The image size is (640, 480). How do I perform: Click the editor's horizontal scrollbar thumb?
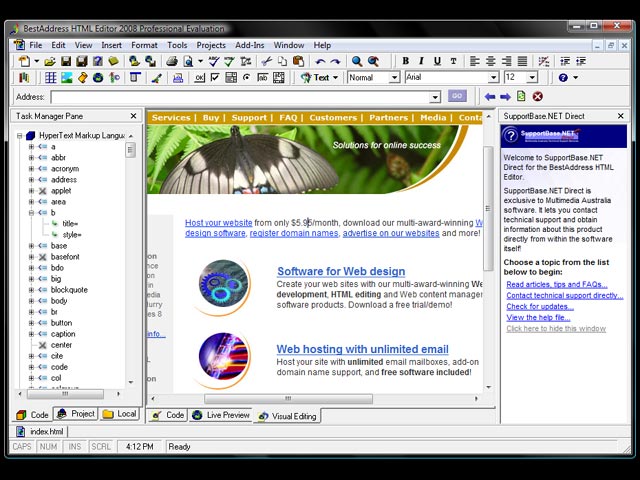[288, 398]
